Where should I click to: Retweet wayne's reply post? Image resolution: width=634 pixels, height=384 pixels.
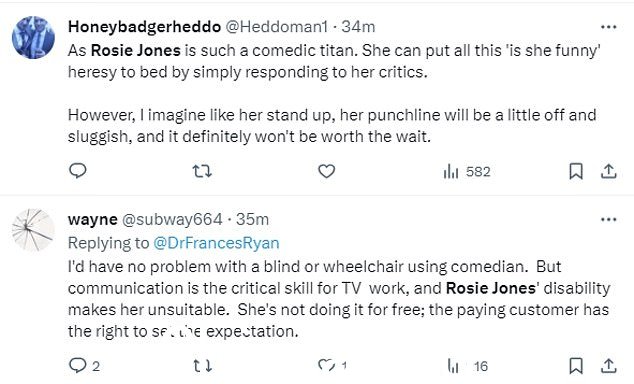(202, 366)
